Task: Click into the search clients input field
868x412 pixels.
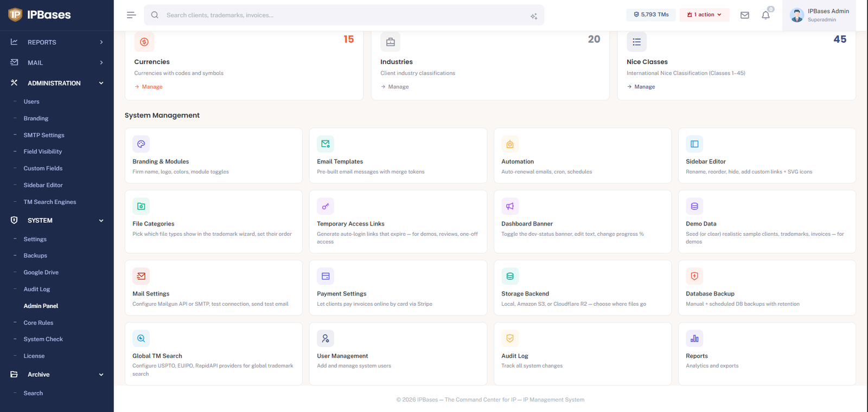Action: [x=344, y=15]
